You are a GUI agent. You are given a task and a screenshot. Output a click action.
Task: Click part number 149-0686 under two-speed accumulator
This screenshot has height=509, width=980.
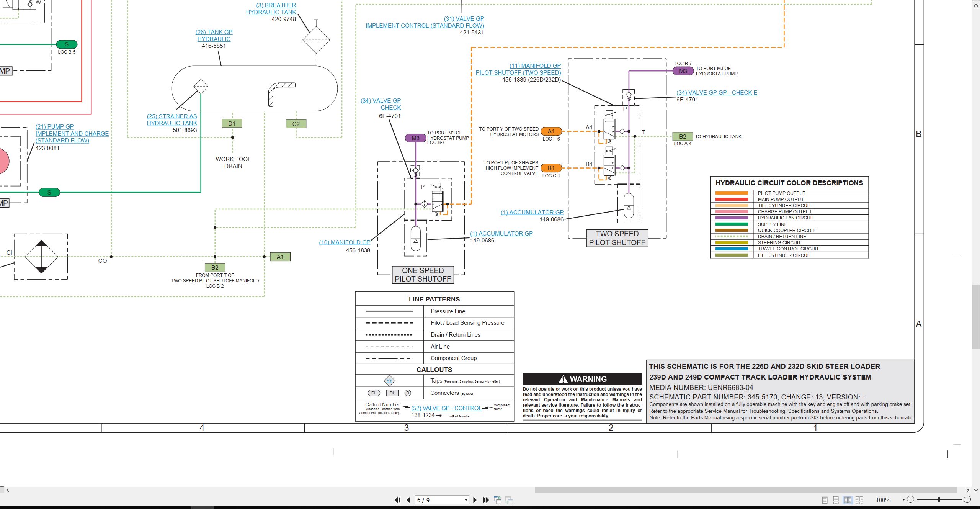(x=552, y=219)
